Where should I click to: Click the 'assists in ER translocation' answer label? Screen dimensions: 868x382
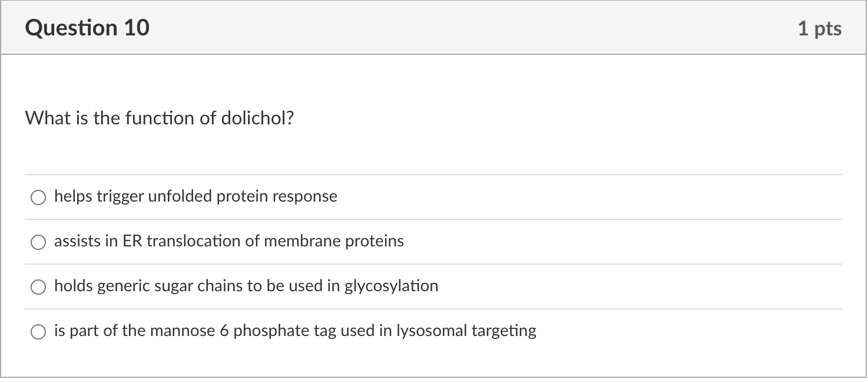click(228, 241)
